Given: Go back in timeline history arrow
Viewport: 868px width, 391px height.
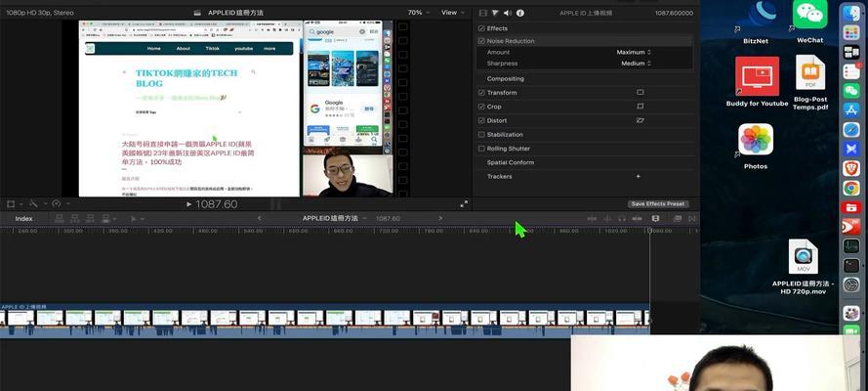Looking at the screenshot, I should point(259,218).
